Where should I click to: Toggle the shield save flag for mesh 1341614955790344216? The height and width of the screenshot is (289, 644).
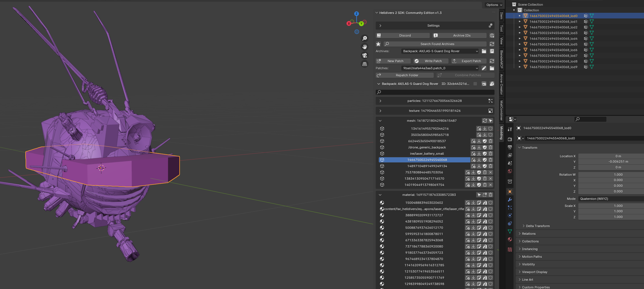click(491, 129)
